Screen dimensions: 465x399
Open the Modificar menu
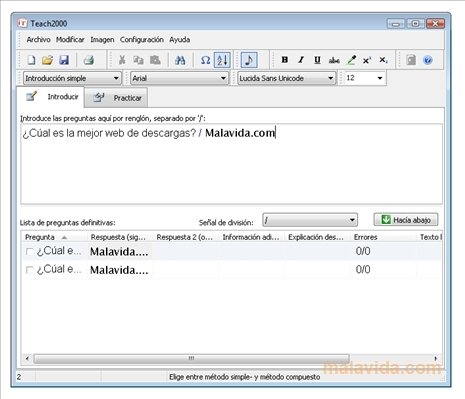tap(70, 40)
